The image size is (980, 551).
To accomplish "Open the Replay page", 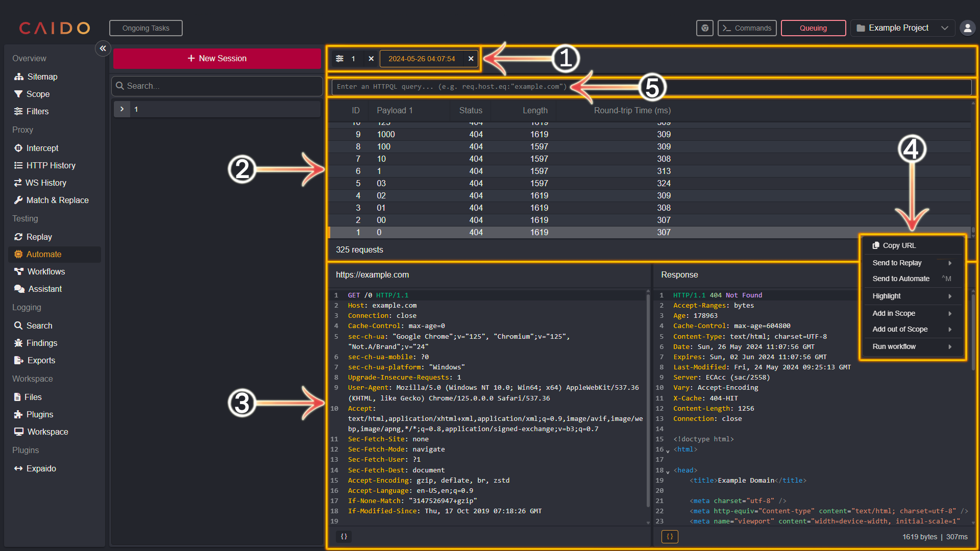I will click(x=33, y=237).
